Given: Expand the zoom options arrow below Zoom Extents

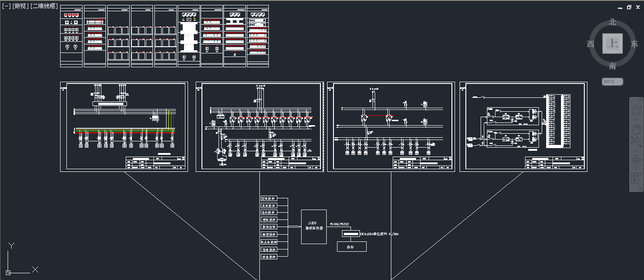Looking at the screenshot, I should [x=636, y=149].
